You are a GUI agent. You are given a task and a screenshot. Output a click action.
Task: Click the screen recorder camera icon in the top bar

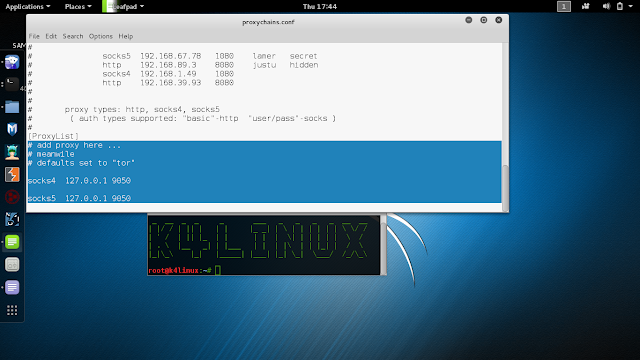586,6
